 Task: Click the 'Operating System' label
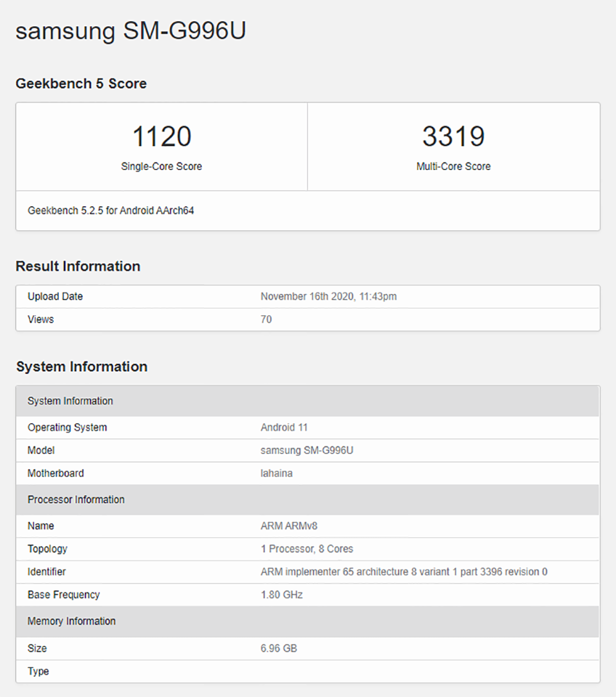(67, 428)
